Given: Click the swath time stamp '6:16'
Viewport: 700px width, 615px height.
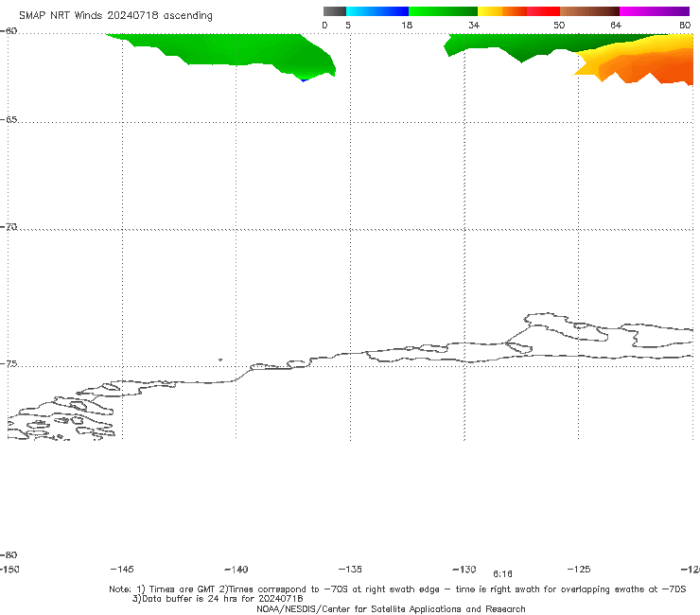Looking at the screenshot, I should click(502, 574).
